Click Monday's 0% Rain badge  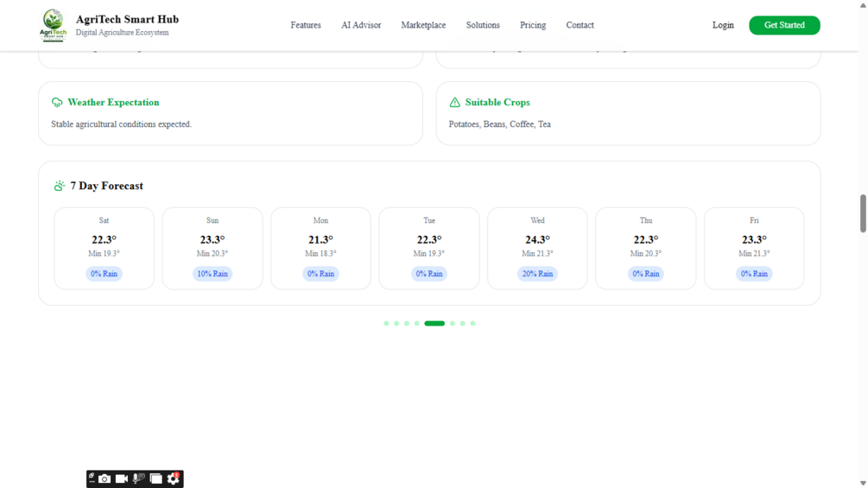[320, 274]
